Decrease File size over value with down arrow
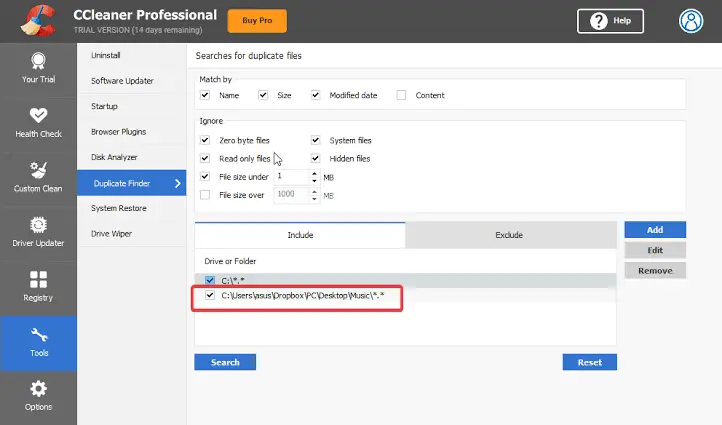This screenshot has width=722, height=425. [x=314, y=198]
